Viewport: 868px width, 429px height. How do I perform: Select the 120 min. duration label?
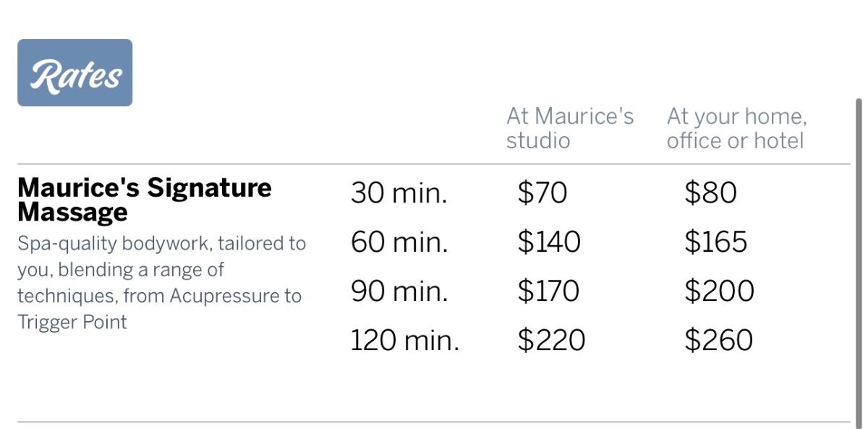tap(404, 341)
